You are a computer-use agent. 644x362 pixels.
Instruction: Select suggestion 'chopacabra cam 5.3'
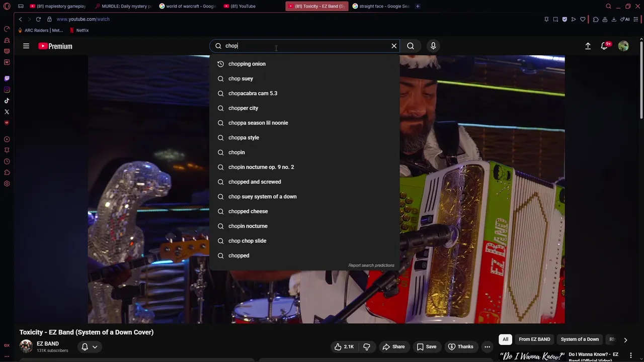click(x=304, y=93)
